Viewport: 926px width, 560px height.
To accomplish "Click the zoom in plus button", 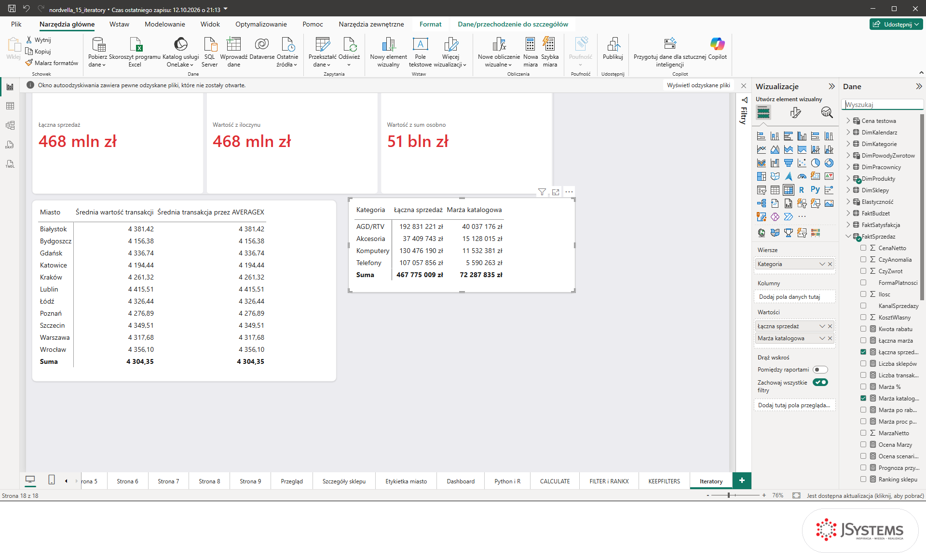I will point(764,495).
